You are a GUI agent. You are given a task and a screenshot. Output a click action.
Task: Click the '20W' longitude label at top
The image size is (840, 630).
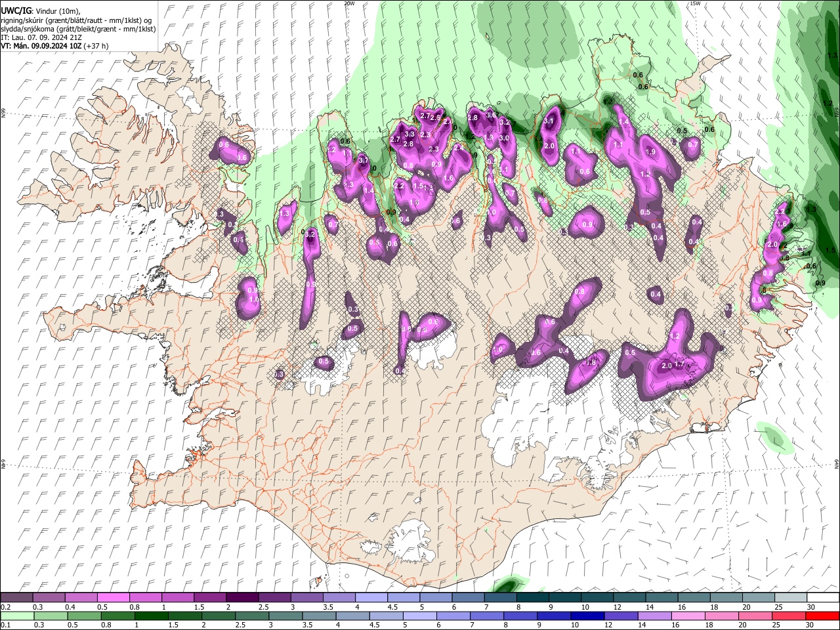[x=349, y=3]
